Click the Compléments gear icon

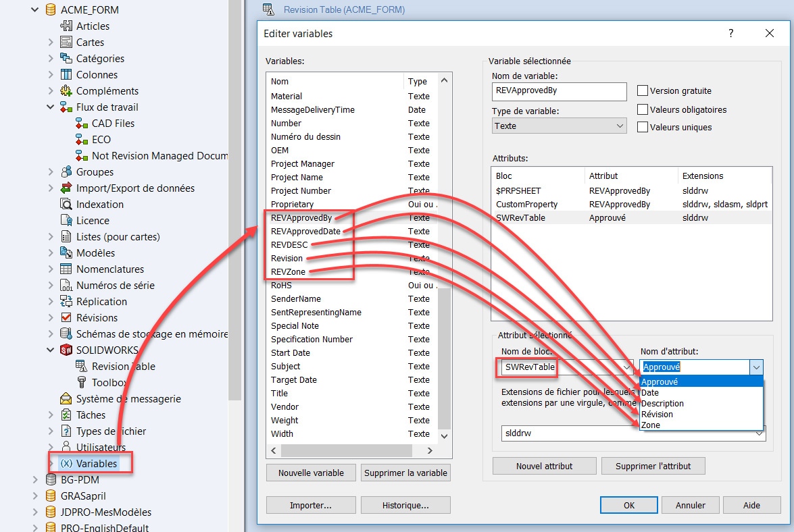[x=66, y=90]
